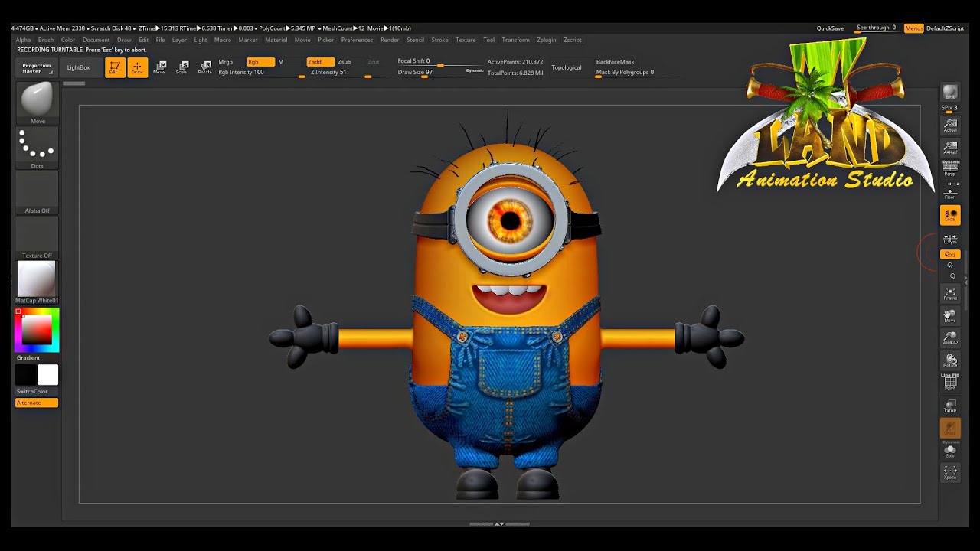Open the Zscript menu
This screenshot has height=551, width=980.
click(x=572, y=40)
